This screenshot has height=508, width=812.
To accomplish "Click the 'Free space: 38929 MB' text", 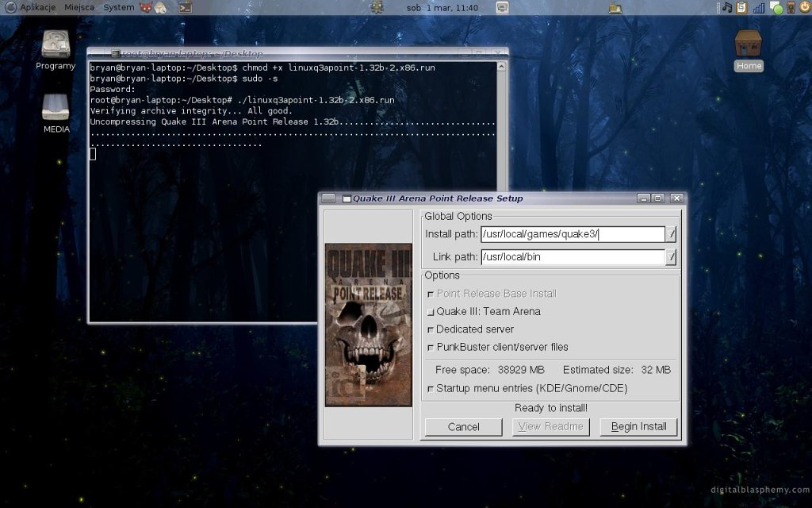I will pyautogui.click(x=490, y=370).
